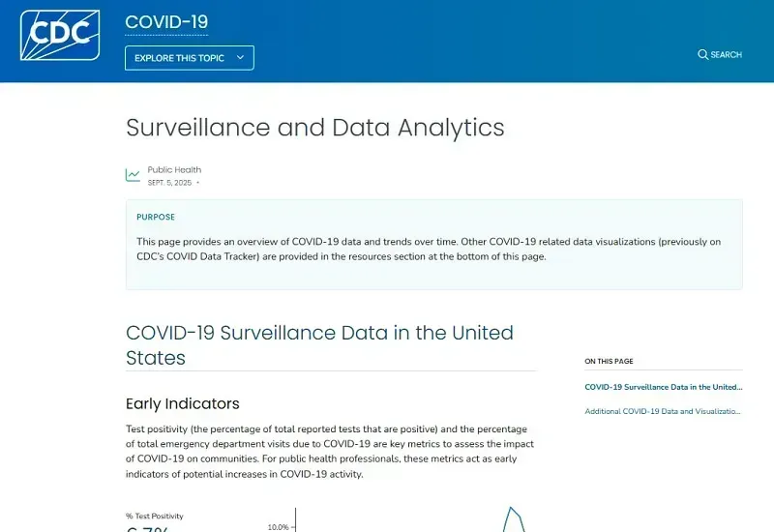Click the Public Health line chart icon
Screen dimensions: 774x532
(x=133, y=175)
